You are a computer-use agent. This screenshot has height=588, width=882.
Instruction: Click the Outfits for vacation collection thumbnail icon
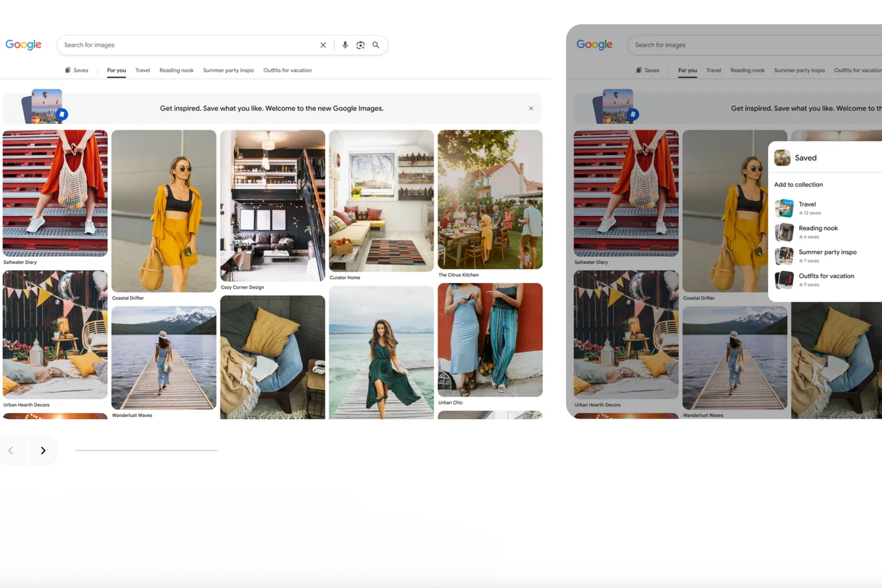pos(784,280)
